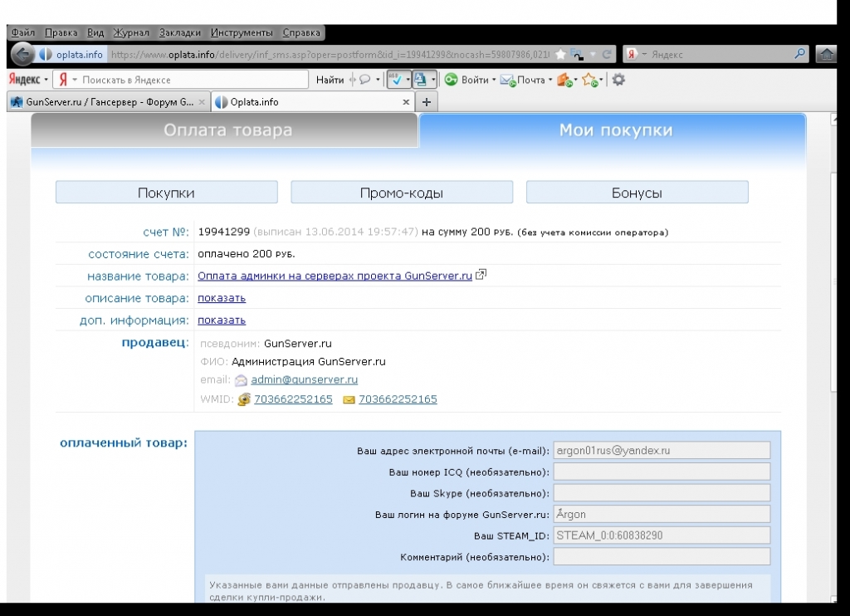Click the external link icon beside the product name
This screenshot has height=616, width=850.
click(x=481, y=275)
